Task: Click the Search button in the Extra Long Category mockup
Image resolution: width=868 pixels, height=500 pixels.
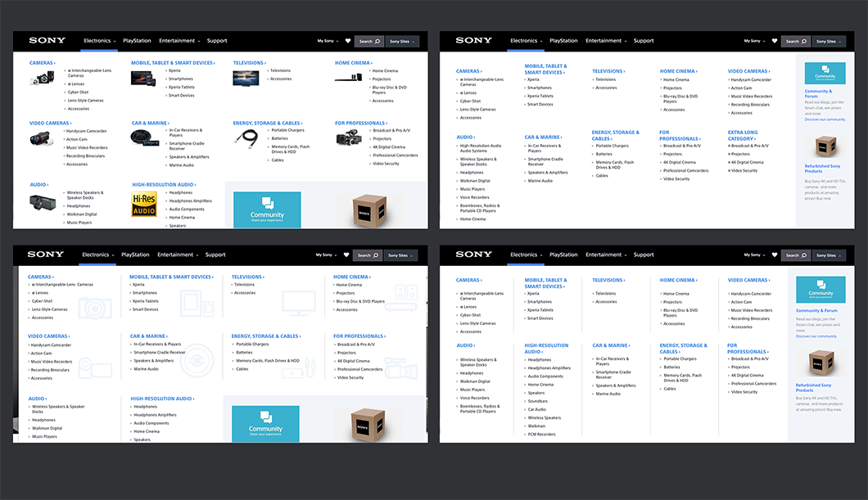Action: click(796, 41)
